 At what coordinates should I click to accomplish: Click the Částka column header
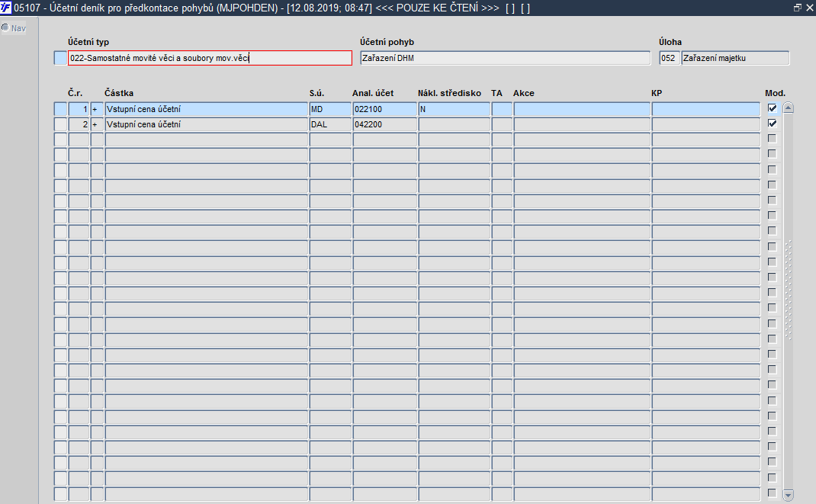(x=119, y=93)
